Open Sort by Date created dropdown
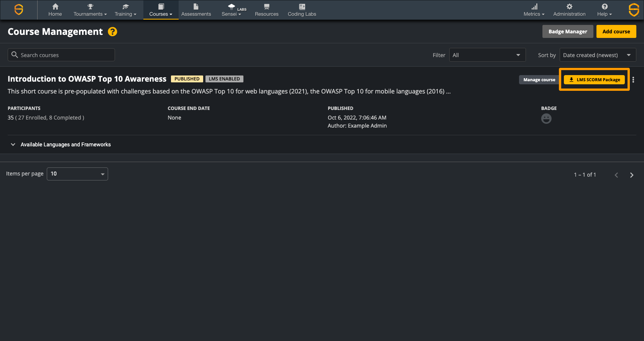The width and height of the screenshot is (644, 341). [598, 55]
